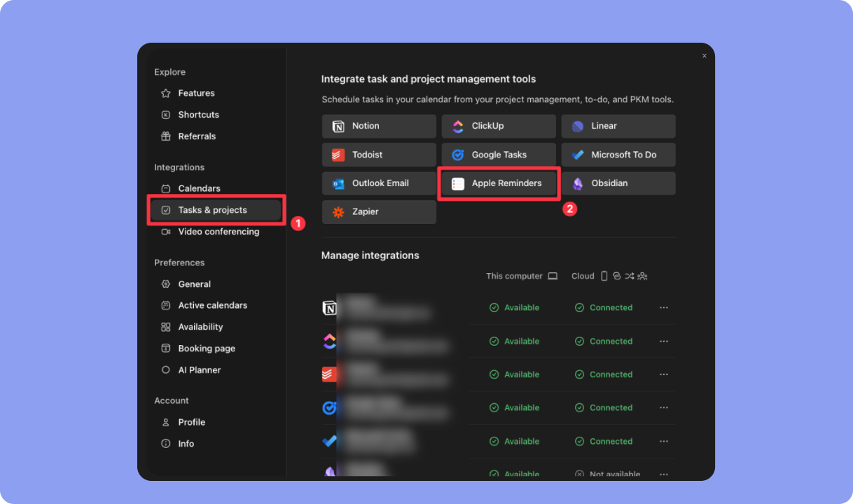
Task: Click the computer icon beside This computer
Action: tap(553, 276)
